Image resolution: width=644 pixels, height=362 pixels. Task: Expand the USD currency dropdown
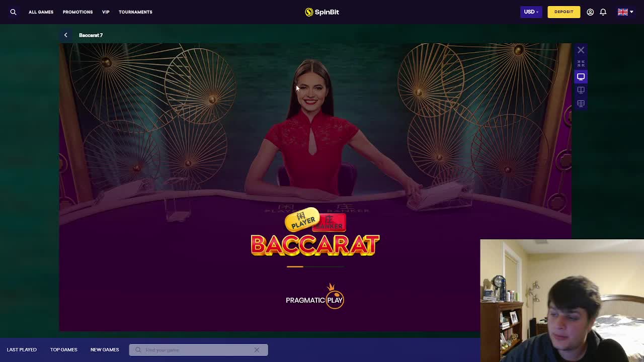(x=531, y=12)
